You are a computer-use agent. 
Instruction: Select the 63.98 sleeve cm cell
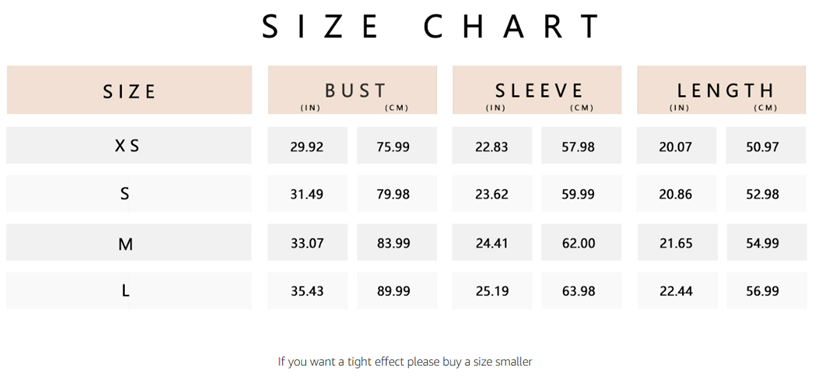[x=581, y=290]
